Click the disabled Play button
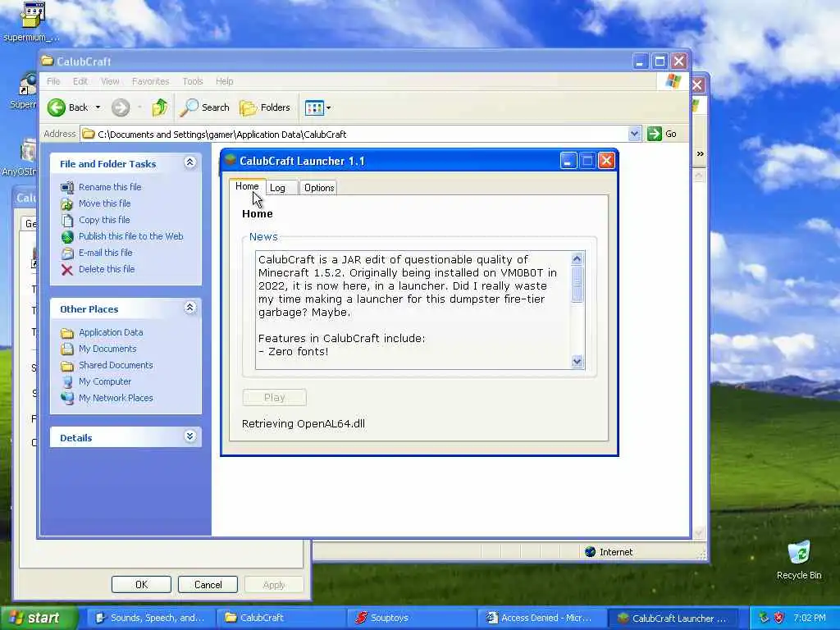The height and width of the screenshot is (630, 840). pos(274,398)
